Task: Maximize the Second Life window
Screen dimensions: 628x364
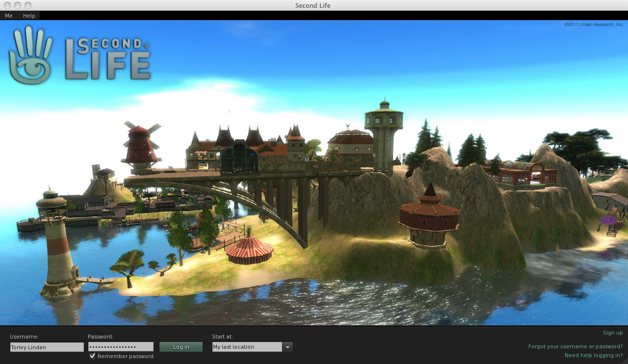Action: pos(28,5)
